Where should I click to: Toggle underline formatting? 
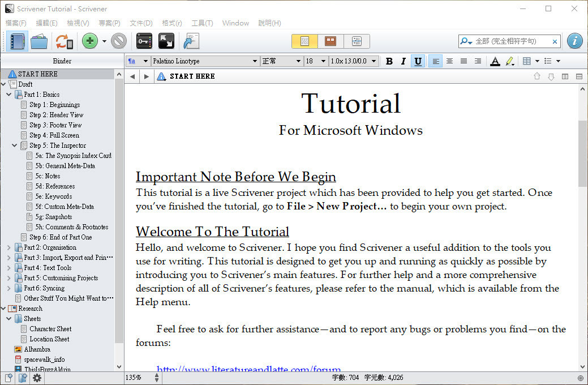418,61
